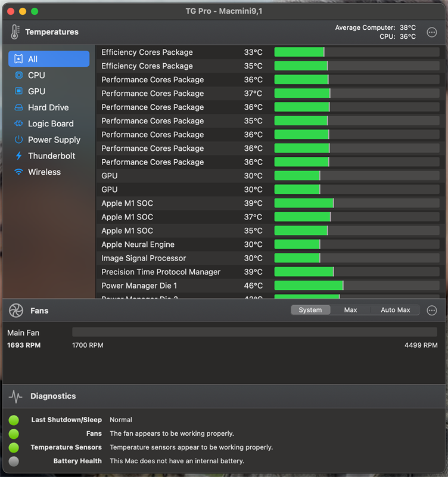Click the Apple Neural Engine sensor row
448x477 pixels.
click(x=267, y=244)
